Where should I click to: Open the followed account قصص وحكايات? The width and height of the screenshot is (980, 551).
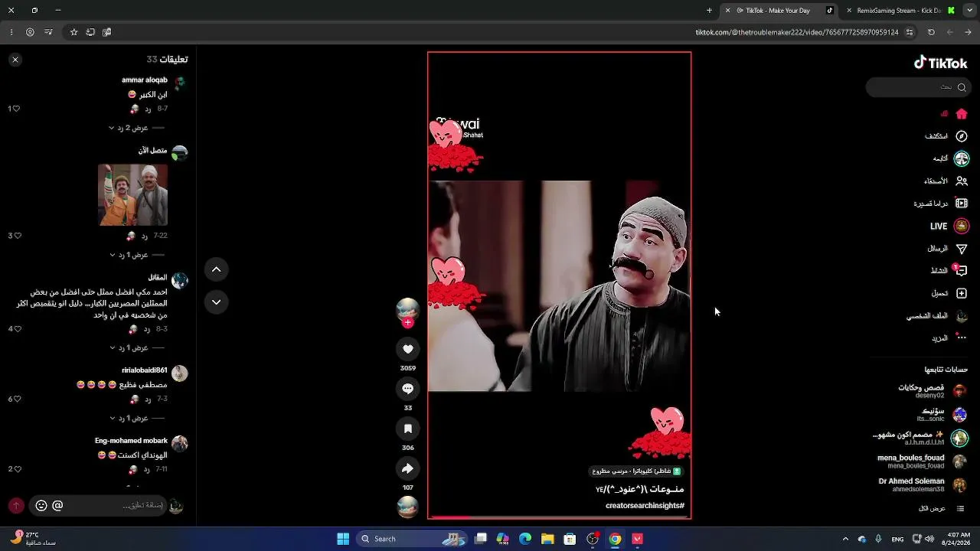pos(932,391)
